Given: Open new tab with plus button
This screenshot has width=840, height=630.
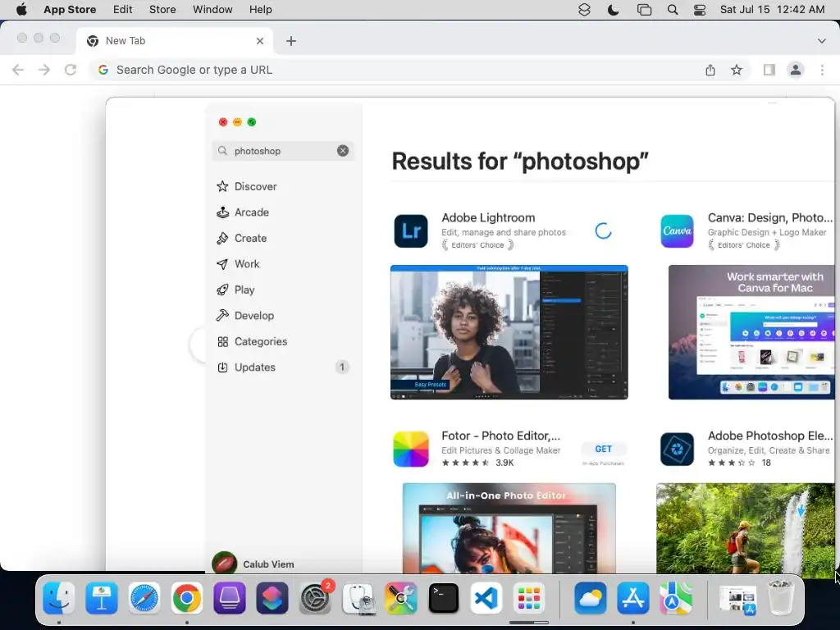Looking at the screenshot, I should pos(291,41).
